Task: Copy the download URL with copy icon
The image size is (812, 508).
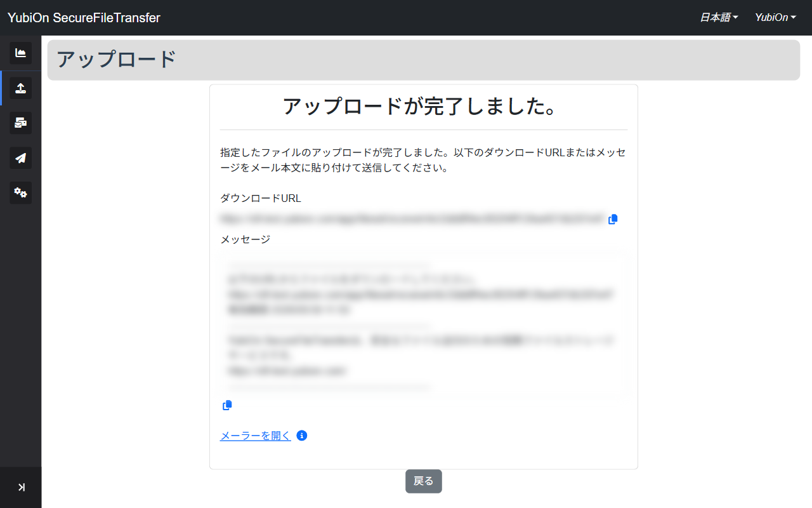Action: 613,219
